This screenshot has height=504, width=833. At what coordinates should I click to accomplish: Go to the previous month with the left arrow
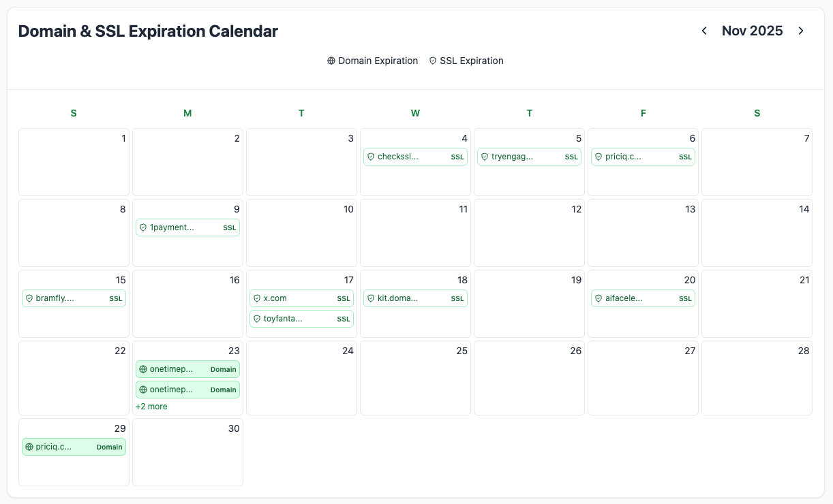704,31
